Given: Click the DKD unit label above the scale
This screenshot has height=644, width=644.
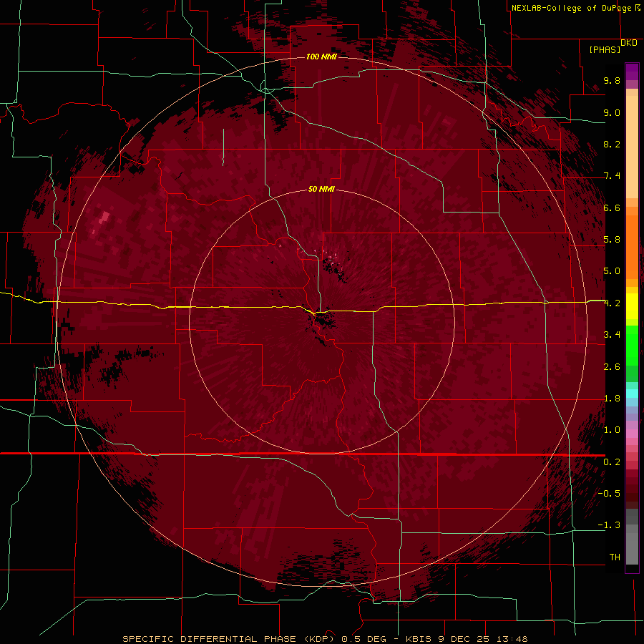Looking at the screenshot, I should (x=629, y=43).
